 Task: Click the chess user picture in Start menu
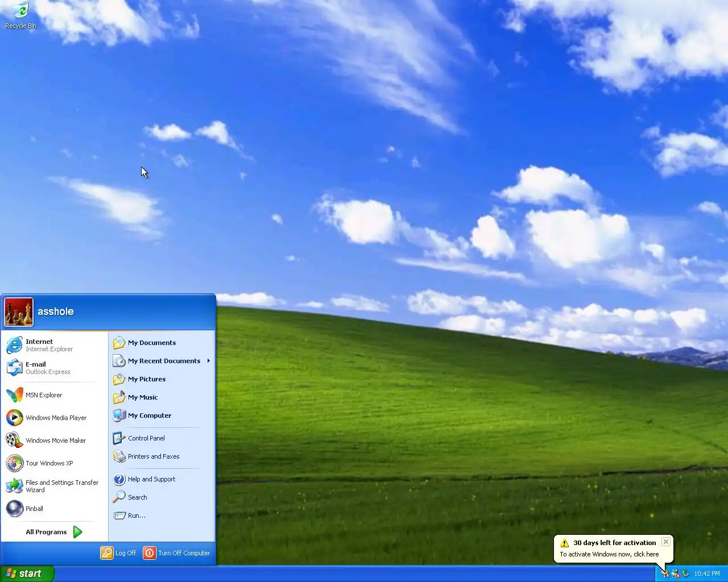(19, 312)
